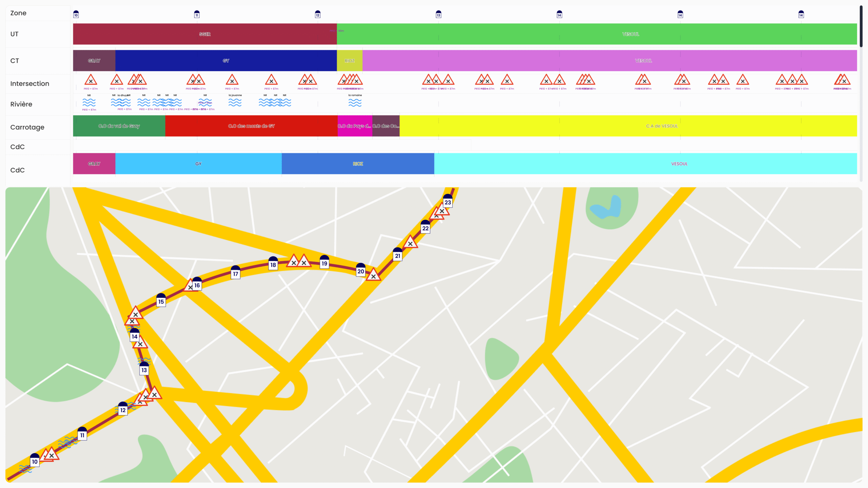868x488 pixels.
Task: Click the blue RIOZ segment in the bottom CdC row
Action: (358, 164)
